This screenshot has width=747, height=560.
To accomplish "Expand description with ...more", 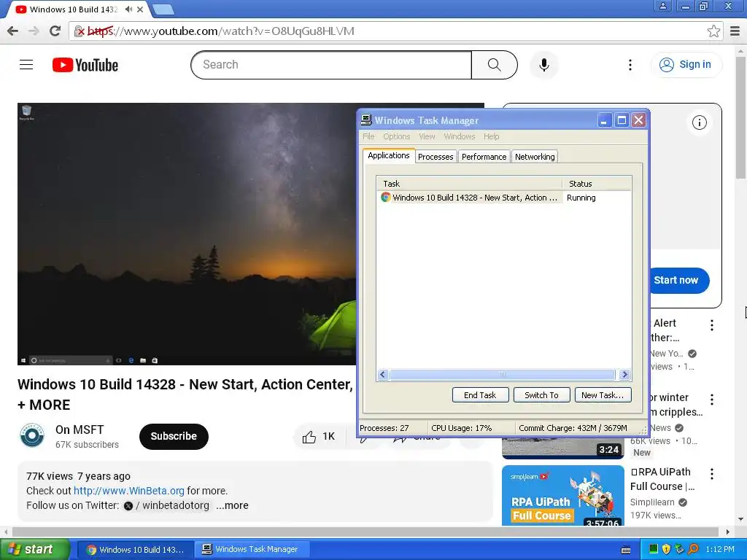I will [x=232, y=505].
